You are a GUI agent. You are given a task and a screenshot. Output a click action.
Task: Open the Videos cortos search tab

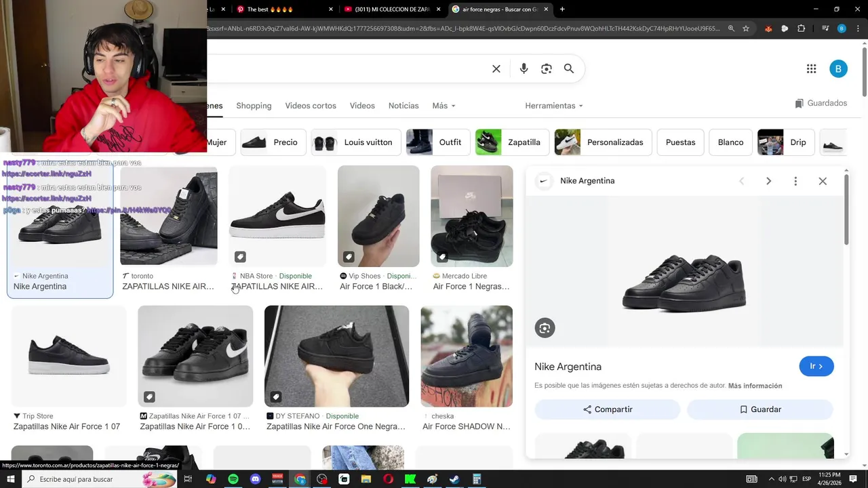pos(311,106)
